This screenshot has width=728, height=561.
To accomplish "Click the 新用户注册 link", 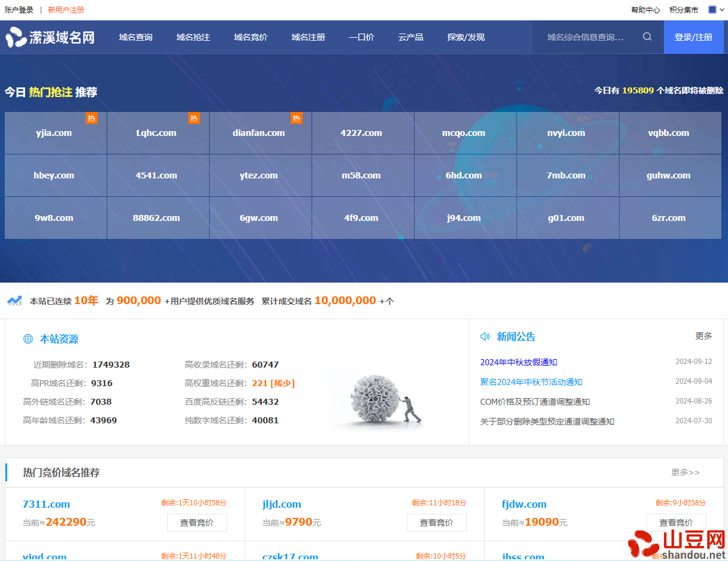I will (66, 10).
